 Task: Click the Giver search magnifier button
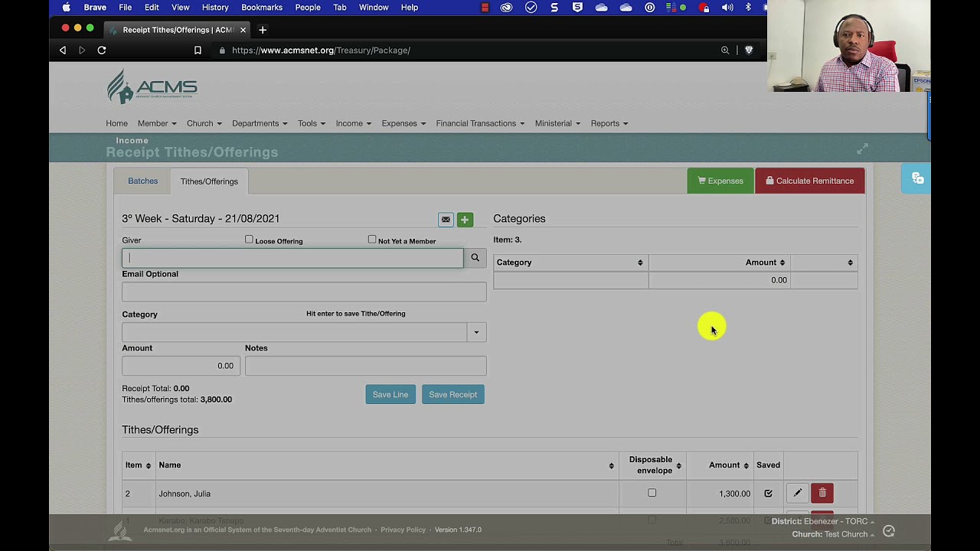475,258
